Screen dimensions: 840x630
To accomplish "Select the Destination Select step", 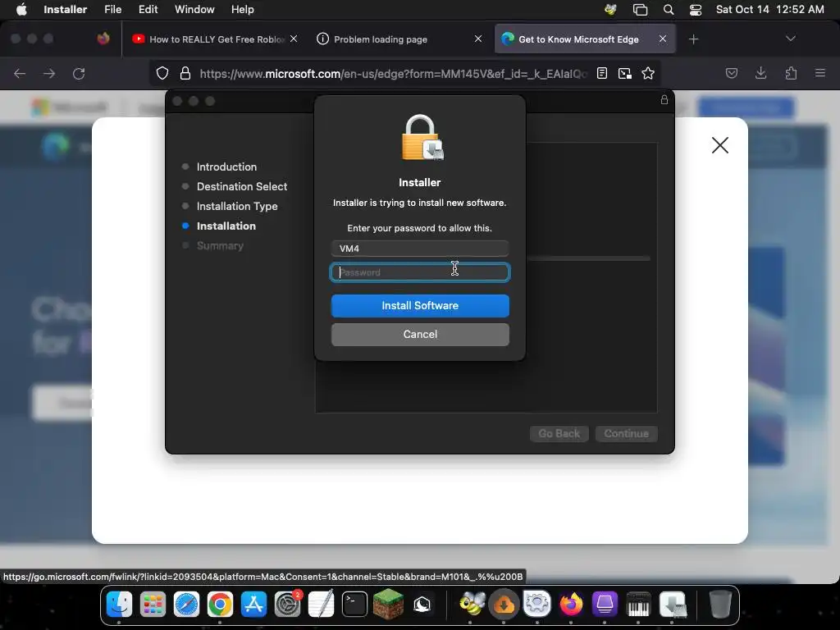I will (x=242, y=186).
